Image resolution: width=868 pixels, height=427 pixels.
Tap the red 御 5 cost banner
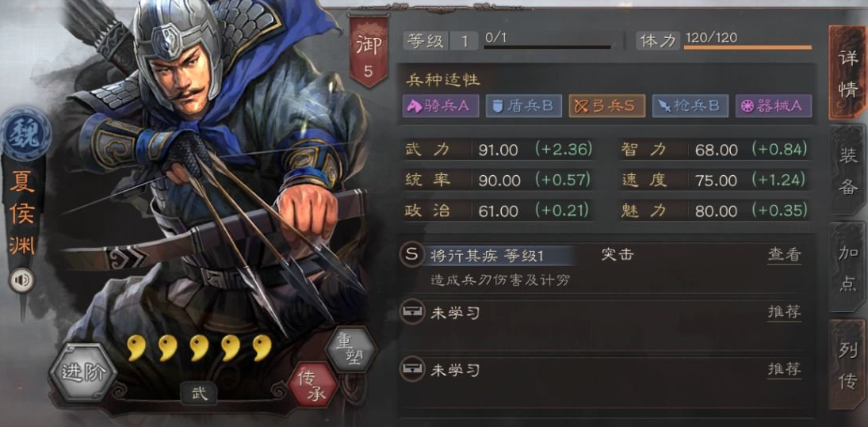click(x=368, y=52)
